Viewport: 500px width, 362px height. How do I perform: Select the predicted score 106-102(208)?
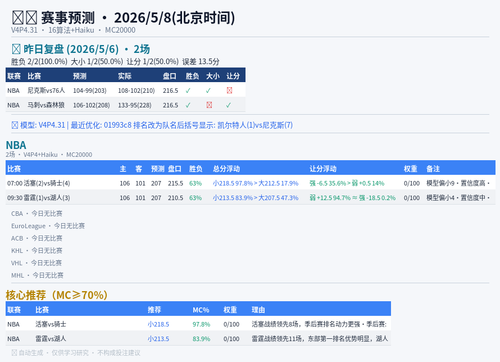(x=91, y=105)
